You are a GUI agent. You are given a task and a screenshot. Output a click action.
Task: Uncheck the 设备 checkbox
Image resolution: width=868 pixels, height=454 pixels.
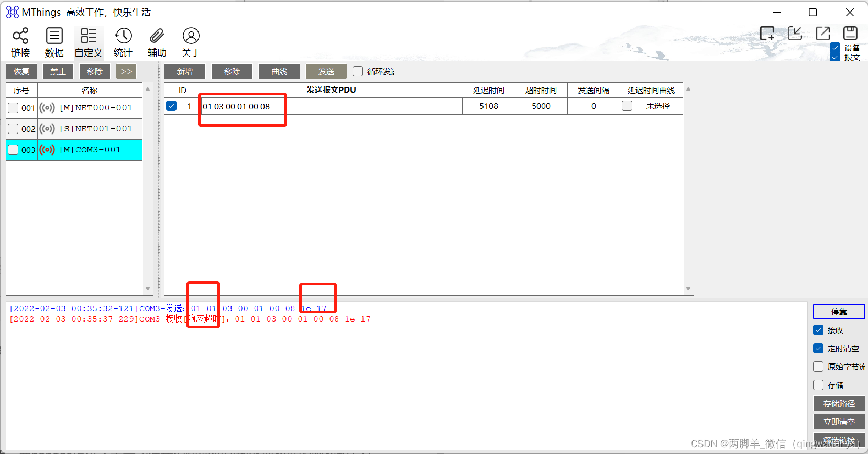point(835,48)
